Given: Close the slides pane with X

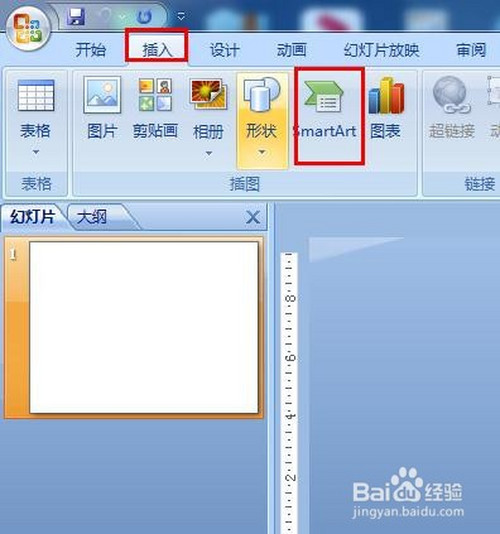Looking at the screenshot, I should coord(253,217).
